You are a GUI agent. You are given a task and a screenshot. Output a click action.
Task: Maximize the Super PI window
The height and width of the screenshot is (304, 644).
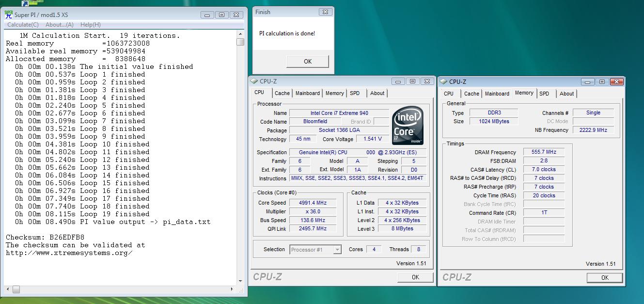coord(221,15)
